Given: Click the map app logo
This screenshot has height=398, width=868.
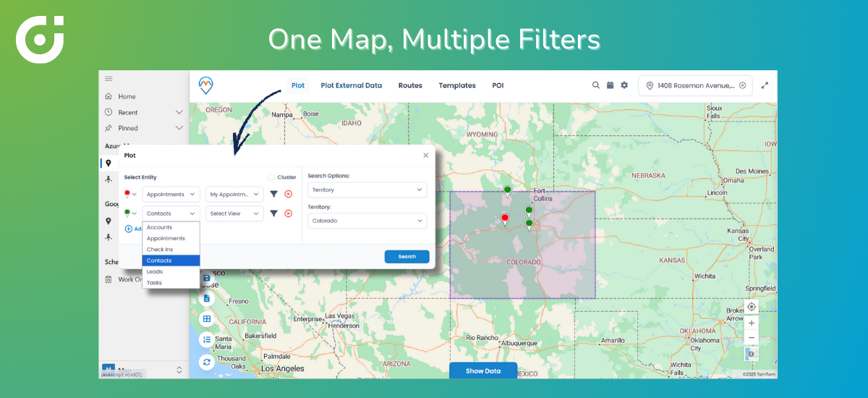Looking at the screenshot, I should pyautogui.click(x=206, y=85).
